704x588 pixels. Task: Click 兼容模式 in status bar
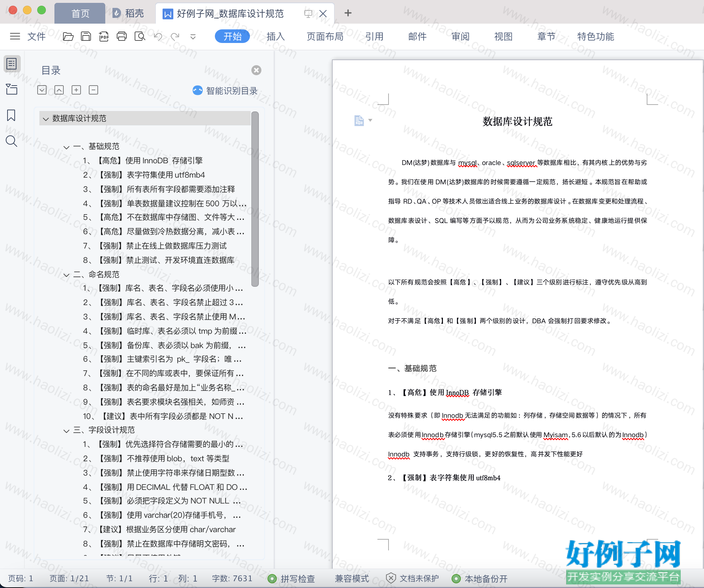tap(352, 578)
